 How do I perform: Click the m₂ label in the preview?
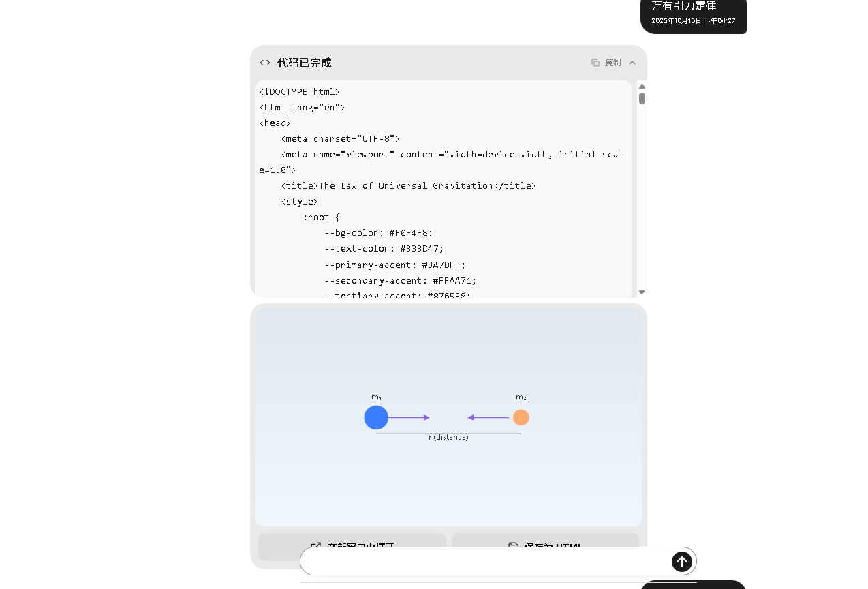coord(521,397)
